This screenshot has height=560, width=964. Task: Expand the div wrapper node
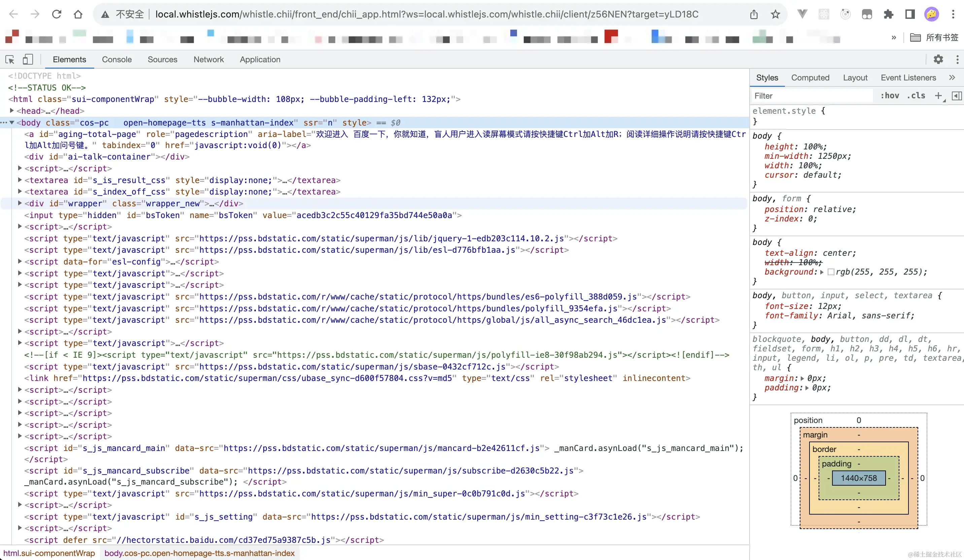tap(20, 203)
